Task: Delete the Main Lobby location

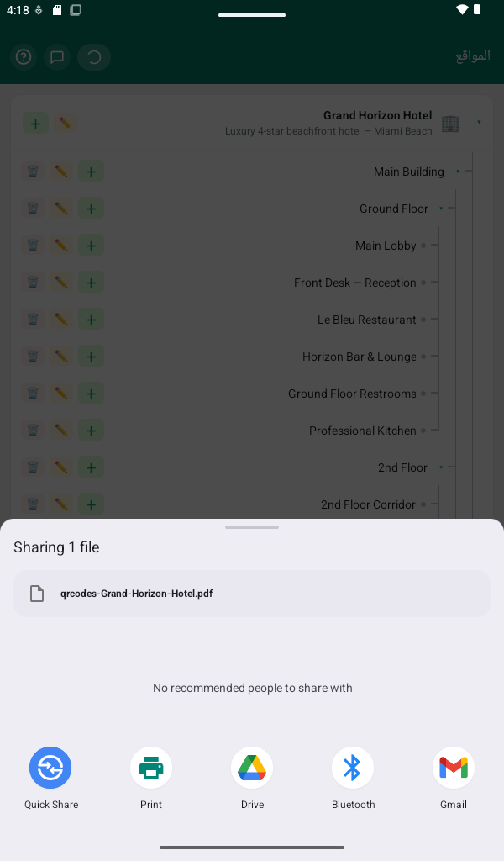Action: (33, 246)
